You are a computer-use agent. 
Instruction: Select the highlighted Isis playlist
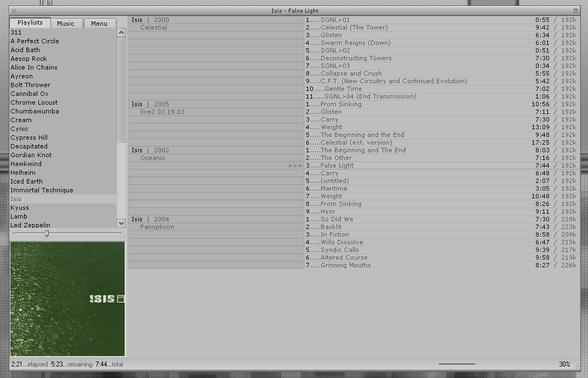pos(64,199)
